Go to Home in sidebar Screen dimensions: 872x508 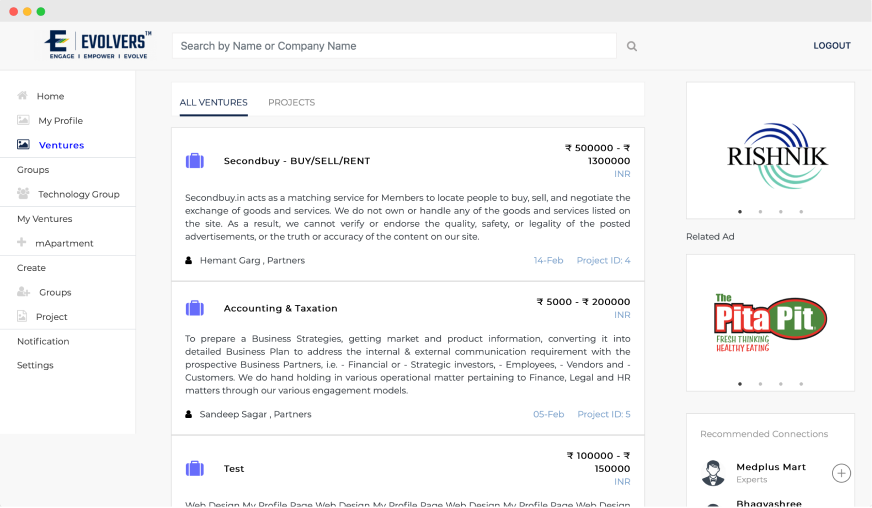pos(51,96)
